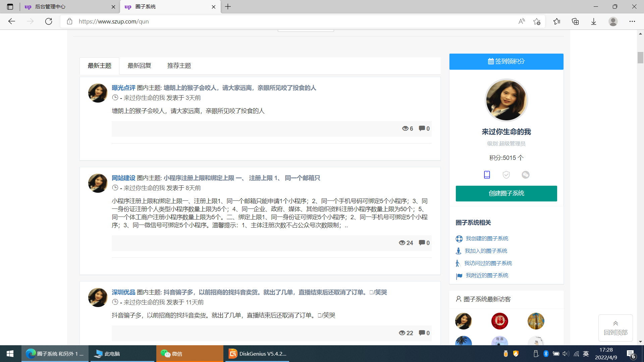Click the shield certification icon in profile

pyautogui.click(x=506, y=175)
